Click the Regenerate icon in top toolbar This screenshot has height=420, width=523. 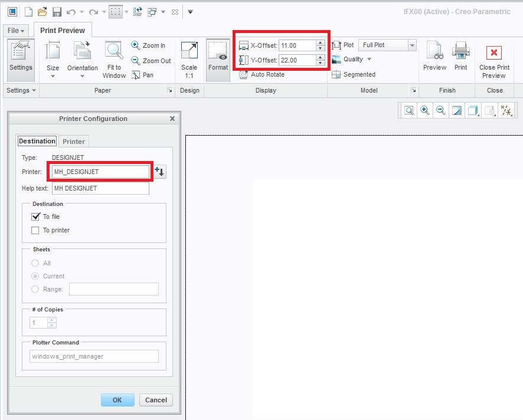pos(138,12)
